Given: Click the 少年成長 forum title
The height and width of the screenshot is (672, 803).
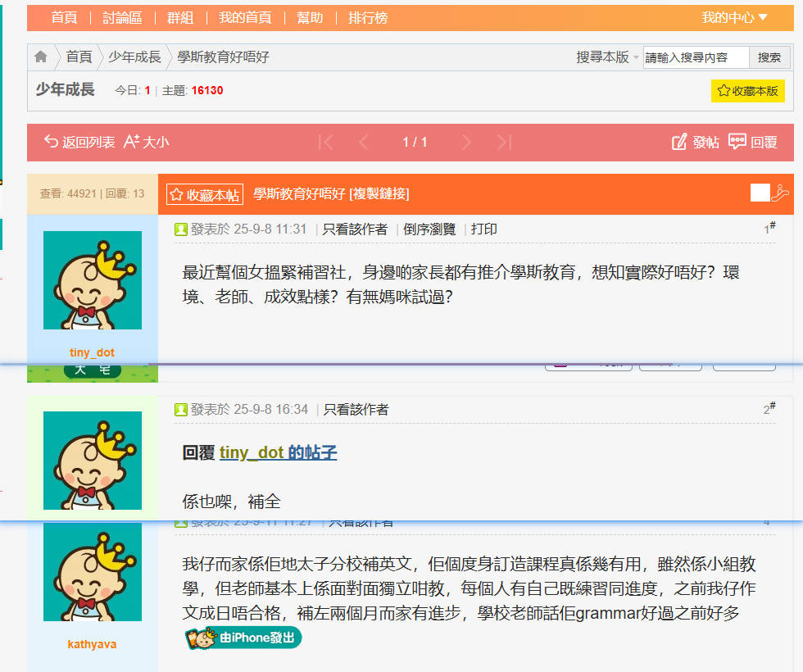Looking at the screenshot, I should click(x=65, y=89).
